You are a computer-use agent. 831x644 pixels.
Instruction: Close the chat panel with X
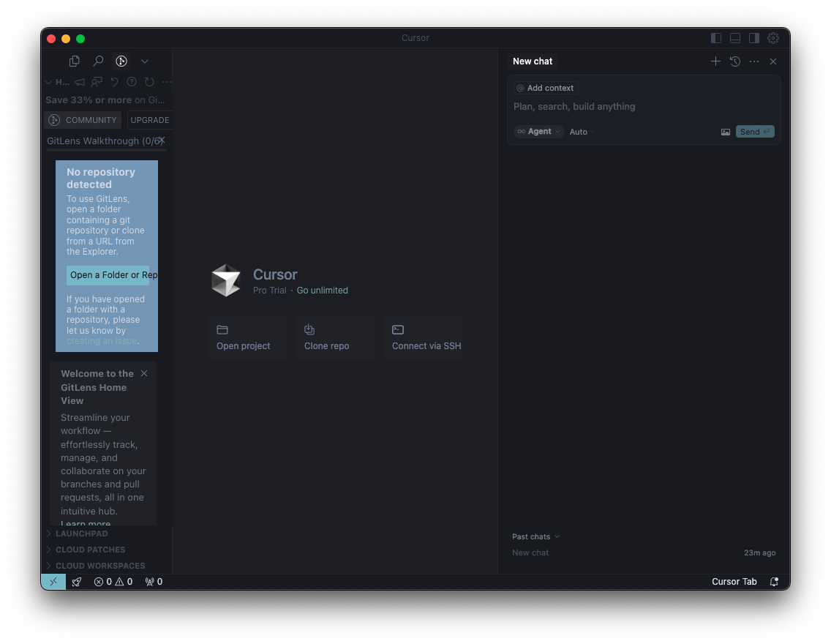click(x=773, y=61)
